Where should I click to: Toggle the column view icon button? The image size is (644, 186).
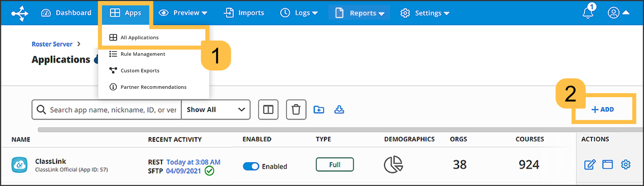tap(268, 110)
